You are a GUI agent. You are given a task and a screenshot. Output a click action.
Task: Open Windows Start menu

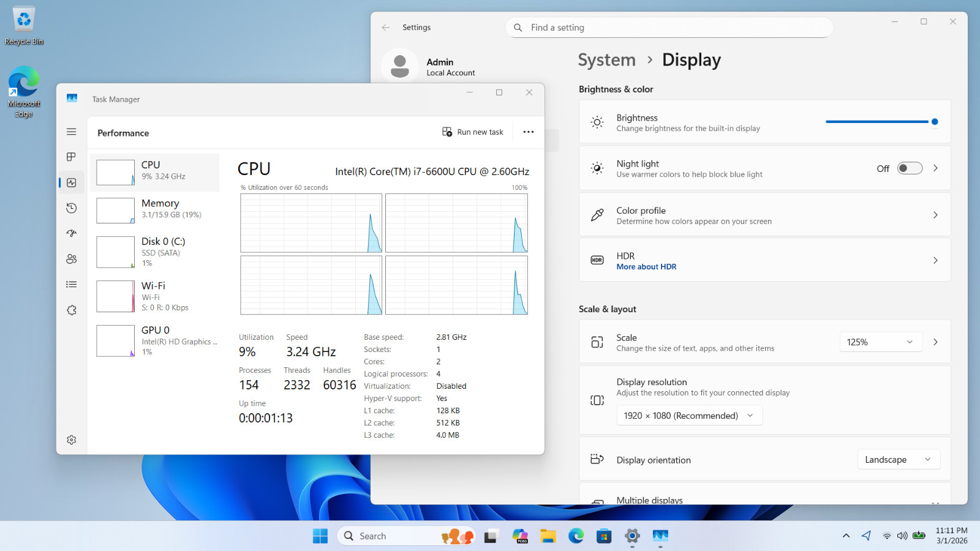click(x=320, y=536)
